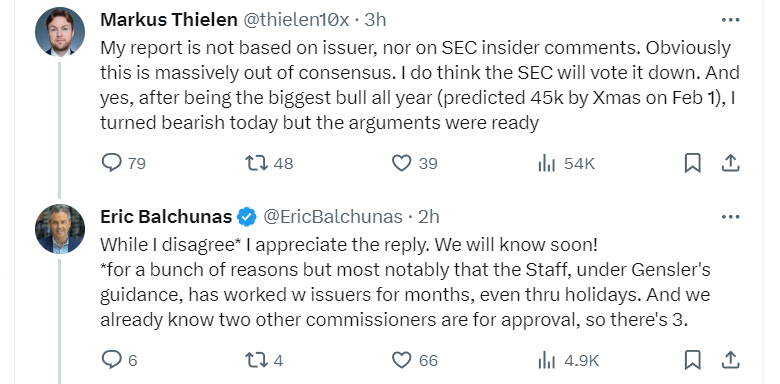Screen dimensions: 780x384
Task: Open more options on Eric Balchunas's tweet
Action: click(x=730, y=217)
